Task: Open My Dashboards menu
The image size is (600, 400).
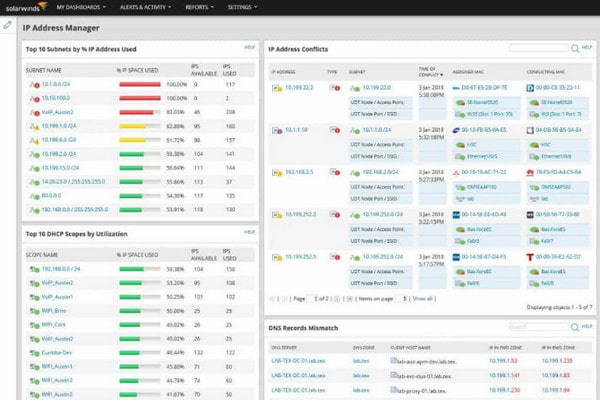Action: (81, 7)
